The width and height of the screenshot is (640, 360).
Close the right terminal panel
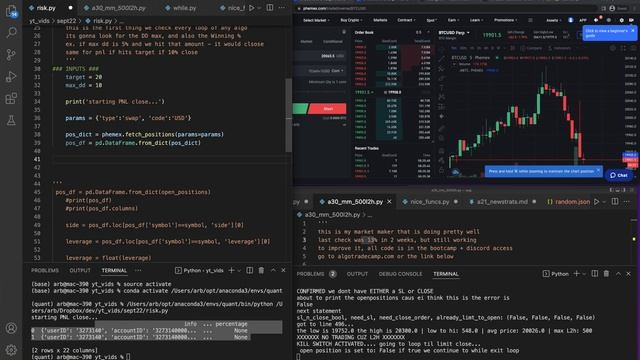629,273
